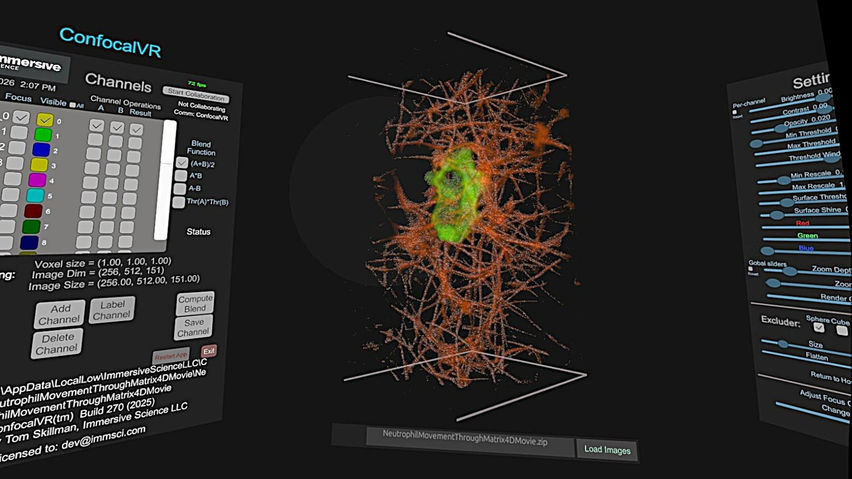The image size is (852, 479).
Task: Click the Voxel size text line
Action: pyautogui.click(x=103, y=263)
